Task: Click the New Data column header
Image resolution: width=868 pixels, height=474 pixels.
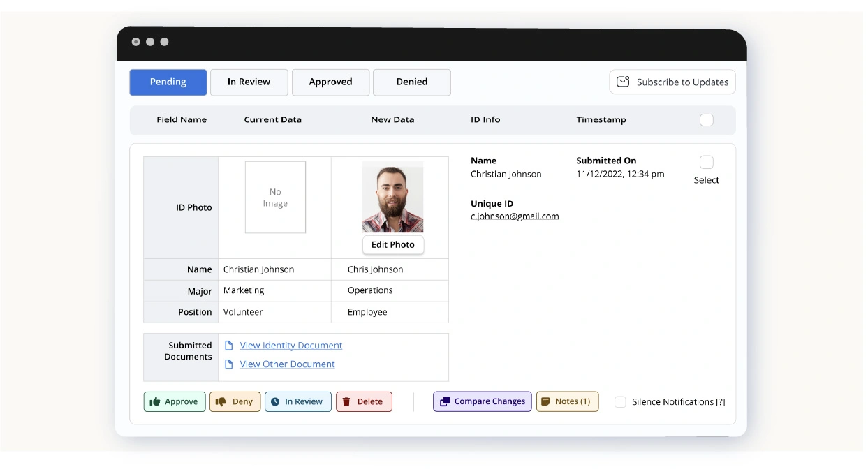Action: tap(392, 120)
